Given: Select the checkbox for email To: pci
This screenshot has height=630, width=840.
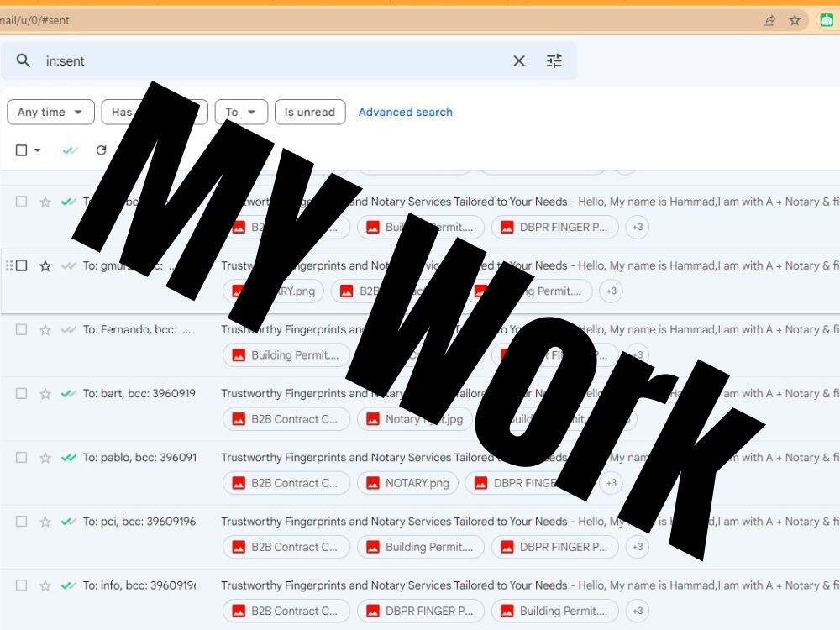Looking at the screenshot, I should click(x=22, y=522).
